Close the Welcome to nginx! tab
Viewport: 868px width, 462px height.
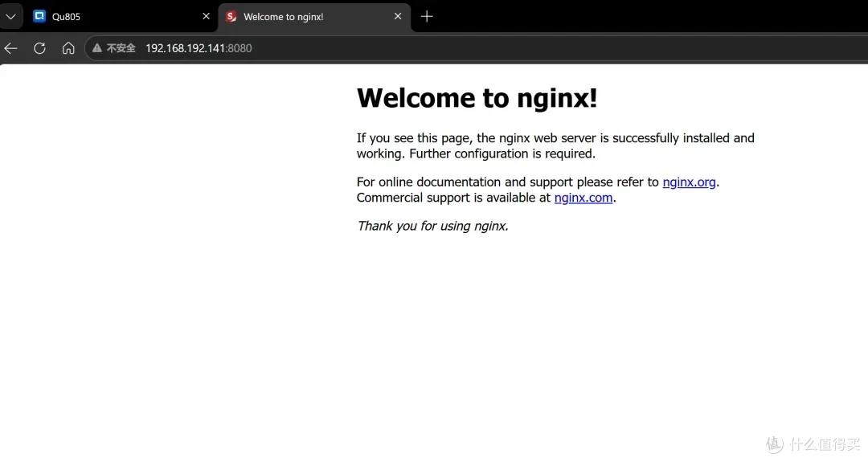(398, 17)
